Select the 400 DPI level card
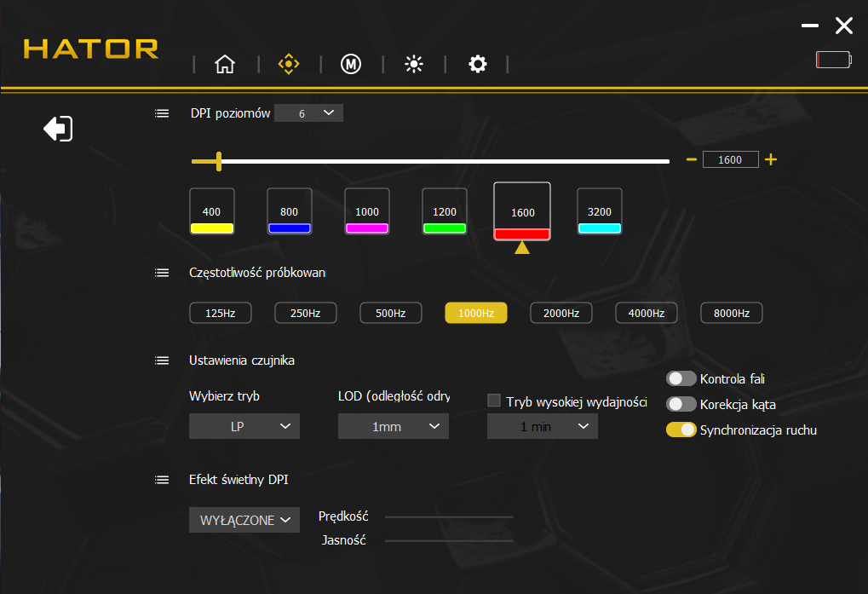The width and height of the screenshot is (868, 594). (212, 211)
